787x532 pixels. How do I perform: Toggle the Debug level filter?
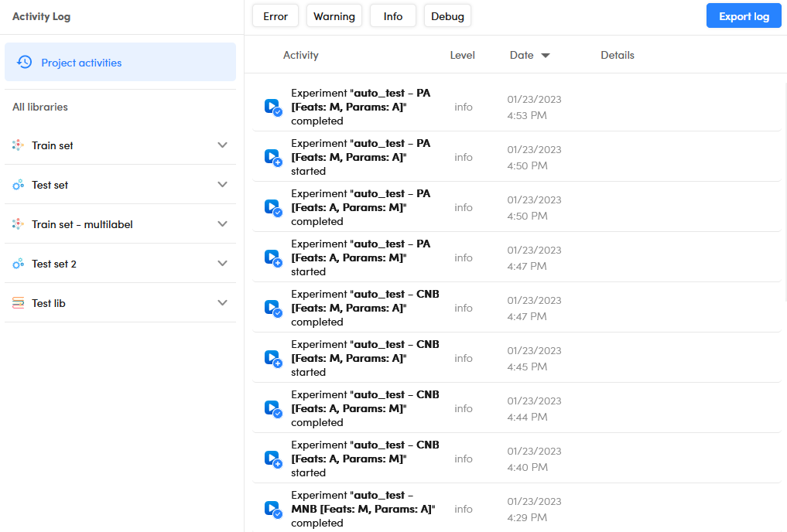tap(447, 16)
